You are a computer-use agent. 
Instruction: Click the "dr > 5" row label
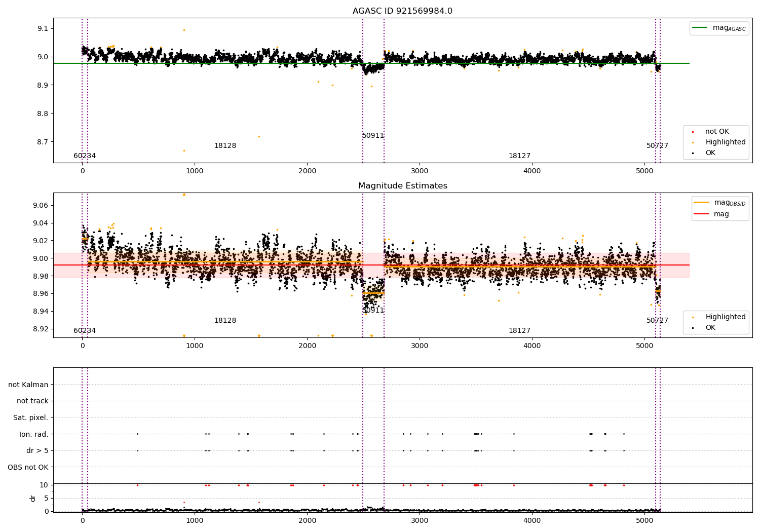[37, 450]
